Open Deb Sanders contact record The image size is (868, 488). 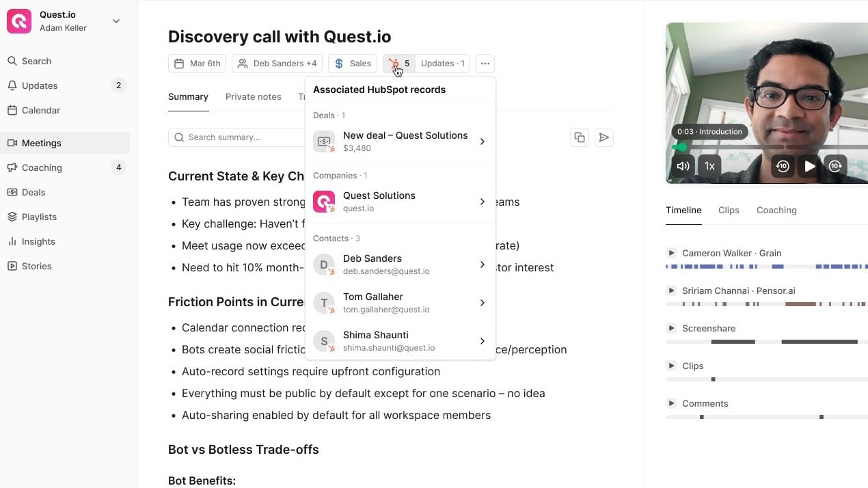point(400,264)
